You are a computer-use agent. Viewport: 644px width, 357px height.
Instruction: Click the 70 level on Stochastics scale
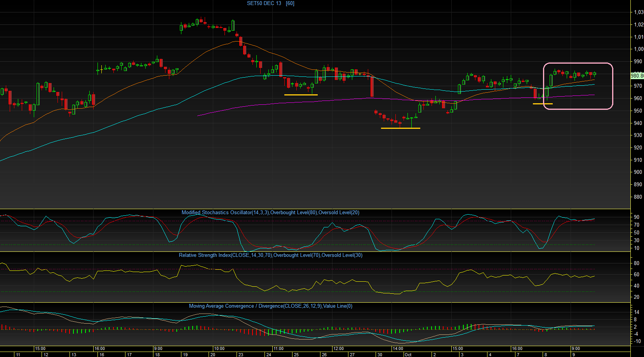pyautogui.click(x=637, y=225)
